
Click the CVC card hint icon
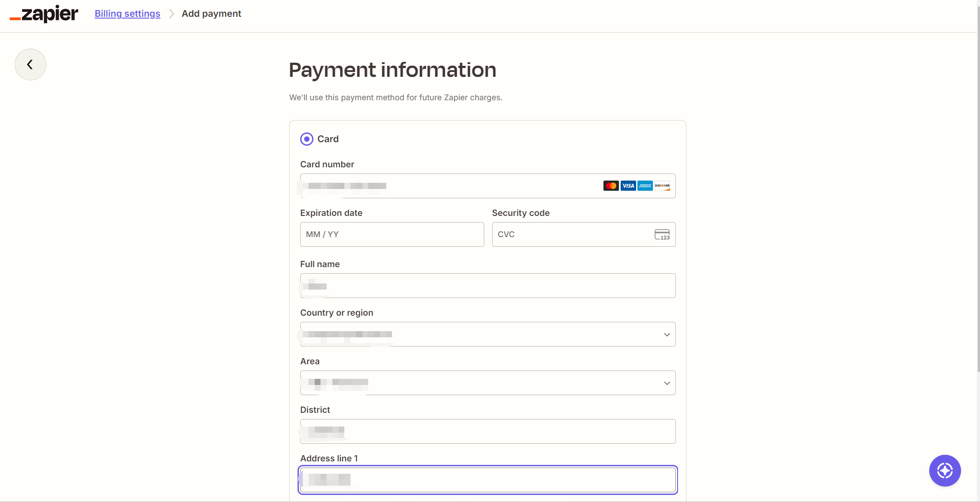[662, 234]
